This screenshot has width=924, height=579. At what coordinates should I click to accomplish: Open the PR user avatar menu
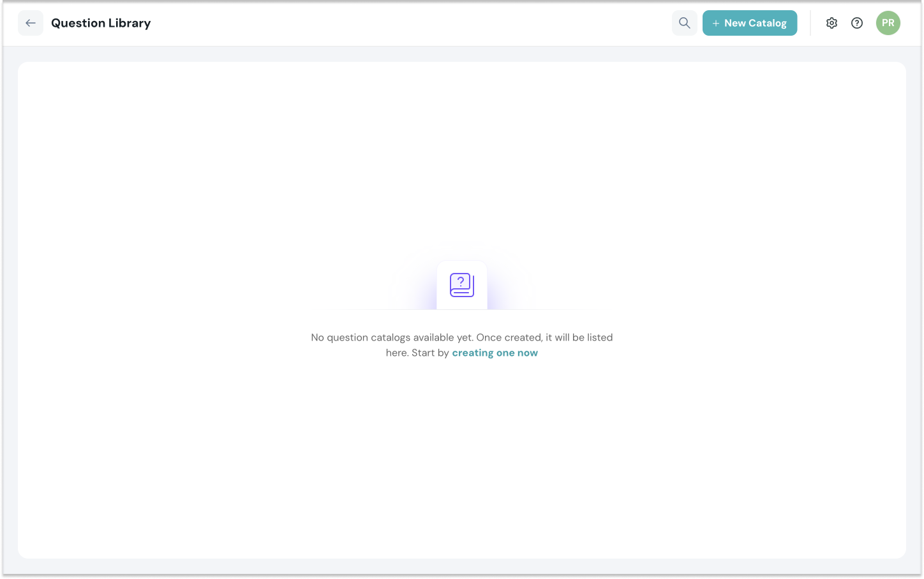coord(888,23)
